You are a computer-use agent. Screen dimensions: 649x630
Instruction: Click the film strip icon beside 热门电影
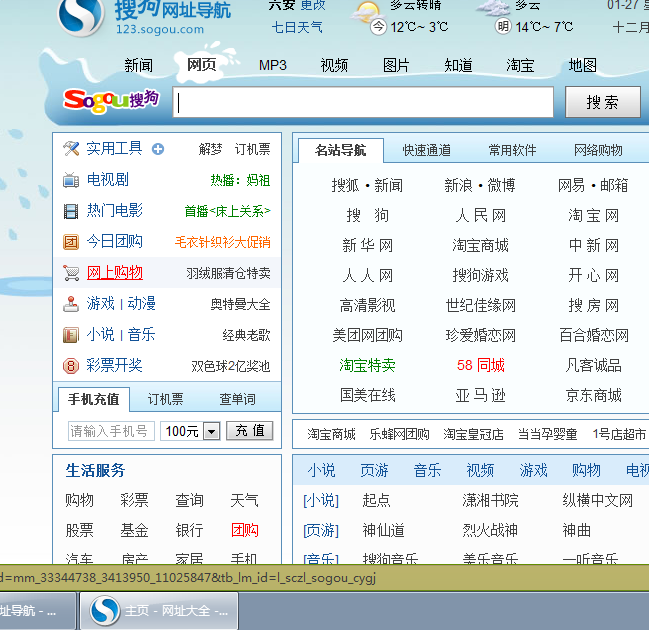[71, 211]
